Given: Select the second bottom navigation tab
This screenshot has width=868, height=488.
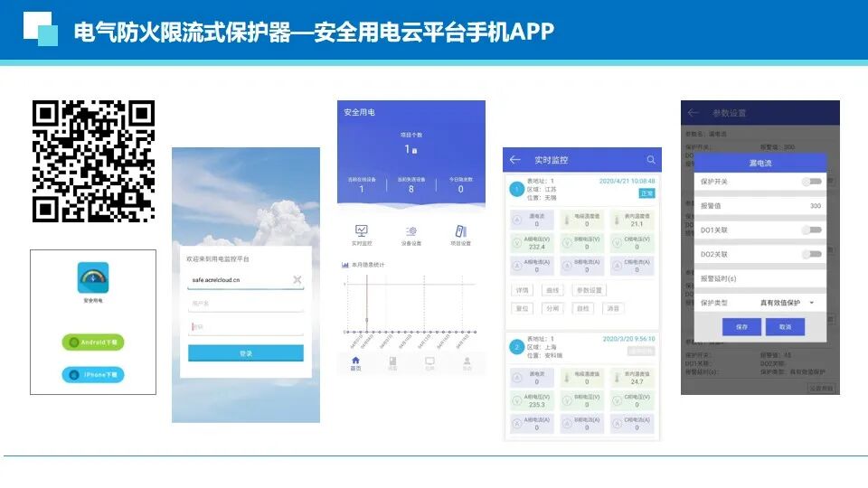Looking at the screenshot, I should tap(392, 363).
